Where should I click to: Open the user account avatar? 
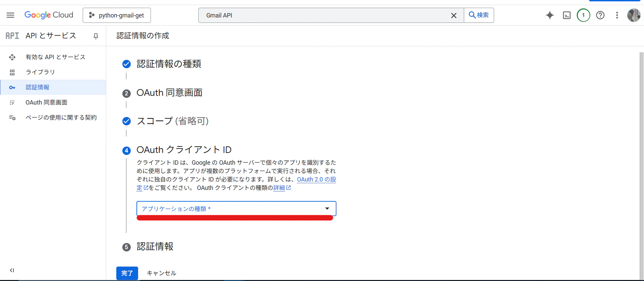click(634, 15)
